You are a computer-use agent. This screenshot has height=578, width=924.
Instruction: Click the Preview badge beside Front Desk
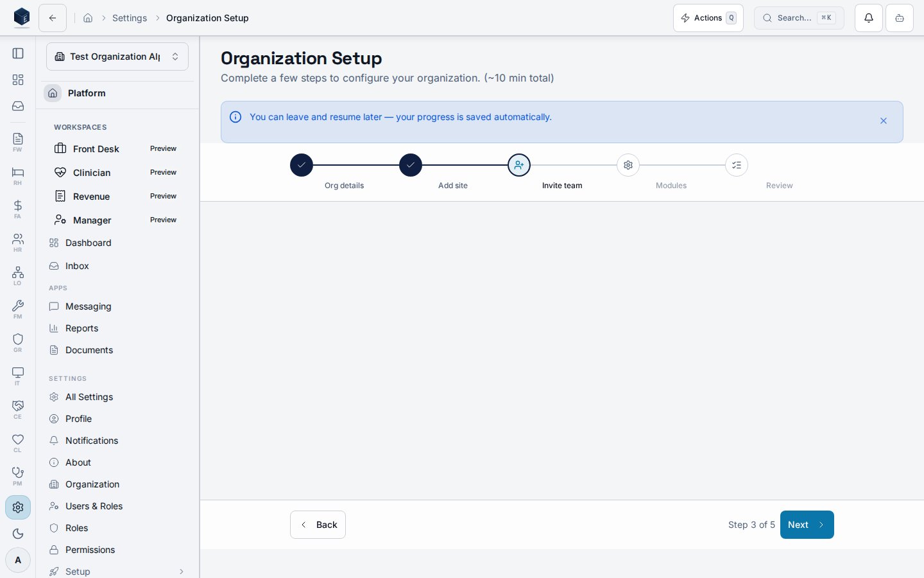coord(163,149)
